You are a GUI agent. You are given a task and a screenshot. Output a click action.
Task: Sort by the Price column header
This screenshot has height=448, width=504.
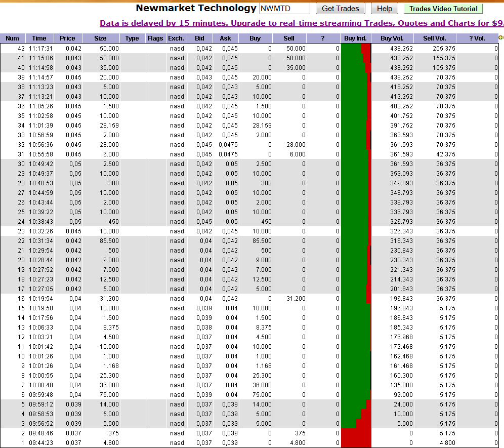[x=68, y=38]
